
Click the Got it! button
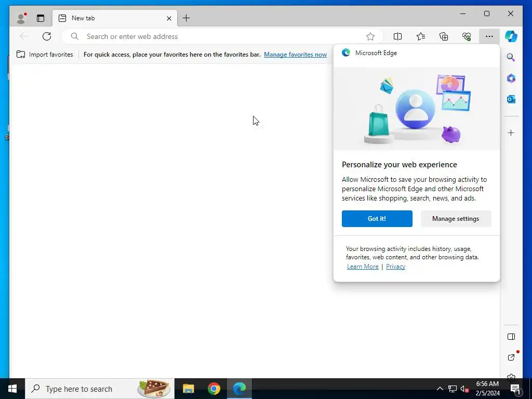(377, 219)
